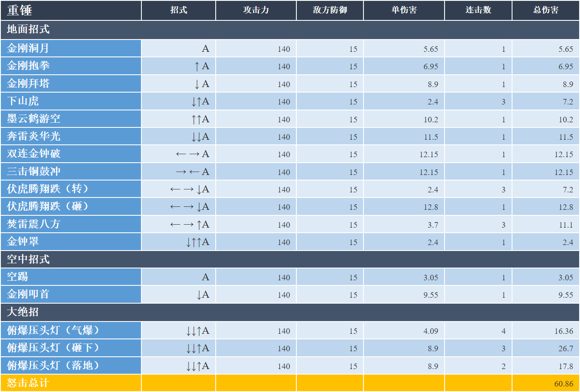The width and height of the screenshot is (580, 392).
Task: Select the 大绝招 section header
Action: 290,312
